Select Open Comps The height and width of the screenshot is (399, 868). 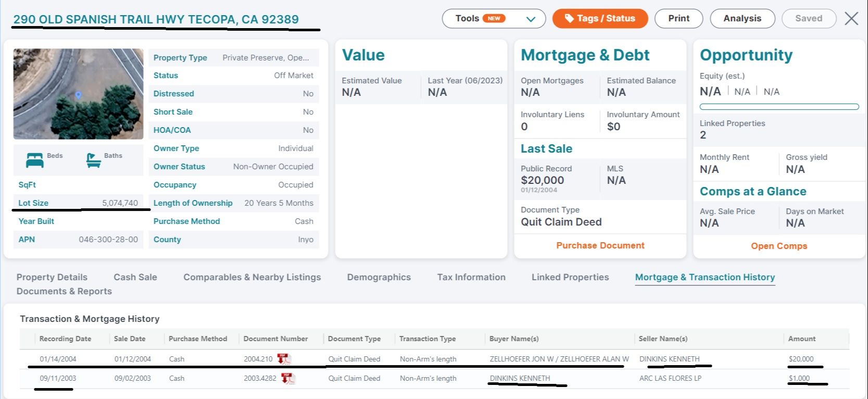(778, 246)
